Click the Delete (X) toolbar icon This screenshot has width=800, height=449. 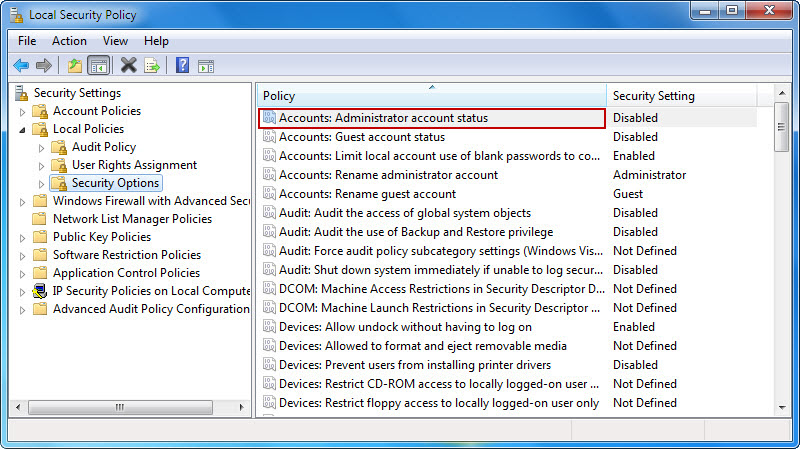[128, 66]
